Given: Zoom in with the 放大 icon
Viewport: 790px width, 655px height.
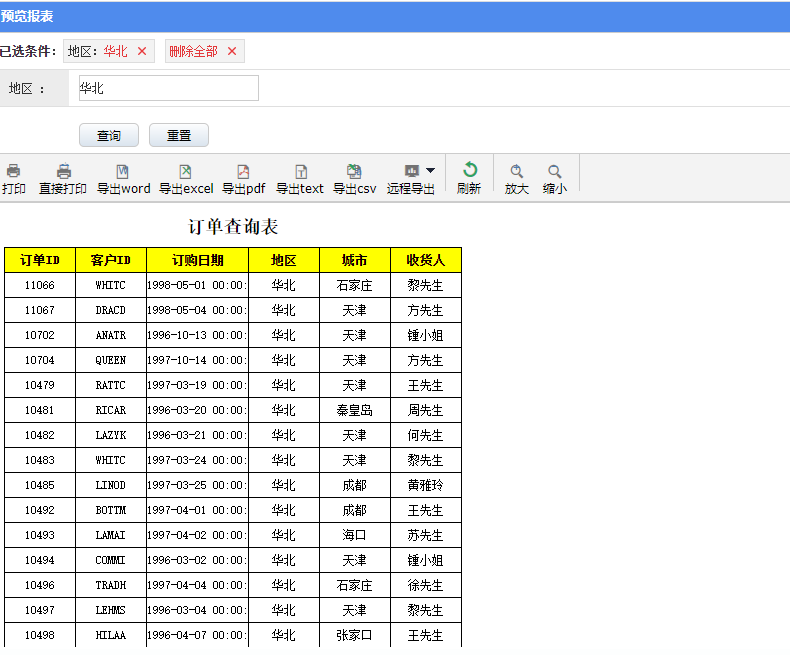Looking at the screenshot, I should click(x=516, y=171).
